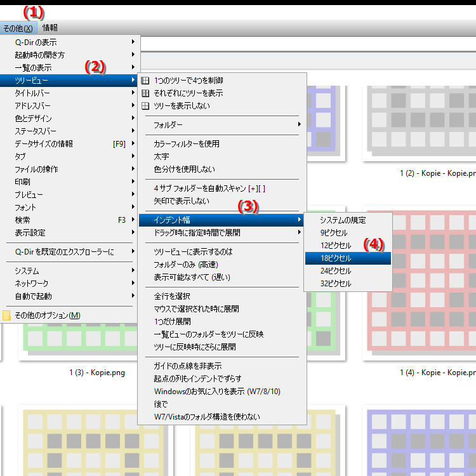Select 表示可能なすべて (遅い)
Image resolution: width=476 pixels, height=476 pixels.
point(222,277)
